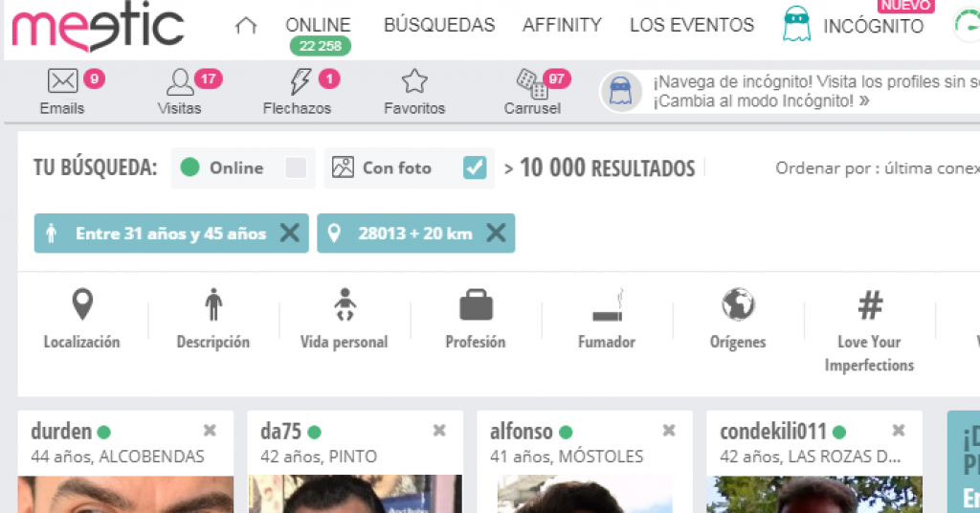Screen dimensions: 980x513
Task: Remove the 28013 + 20 km filter
Action: pyautogui.click(x=497, y=234)
